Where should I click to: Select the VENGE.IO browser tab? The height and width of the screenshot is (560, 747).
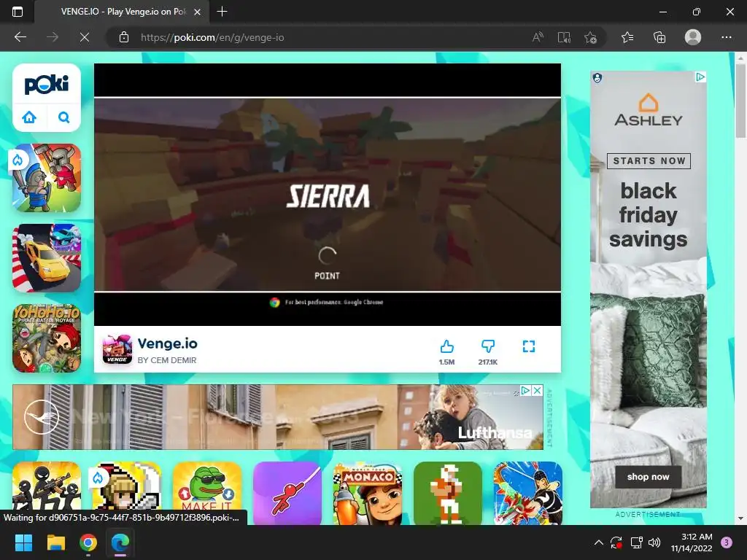point(122,12)
